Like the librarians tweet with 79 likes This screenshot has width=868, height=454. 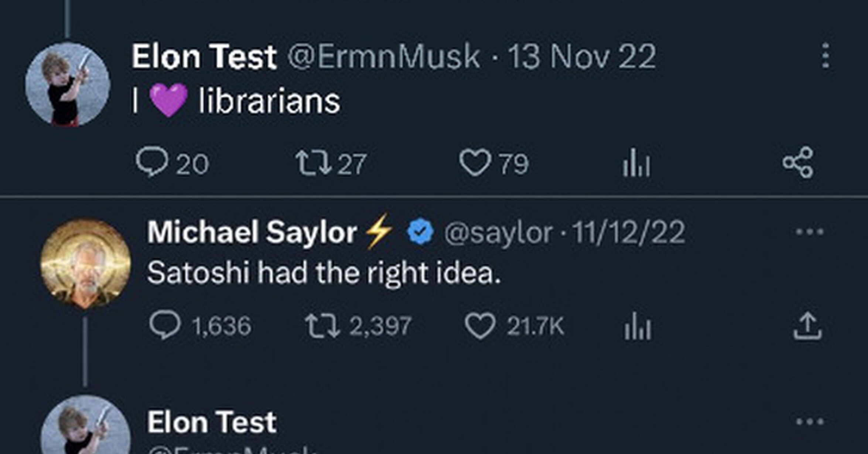(475, 163)
